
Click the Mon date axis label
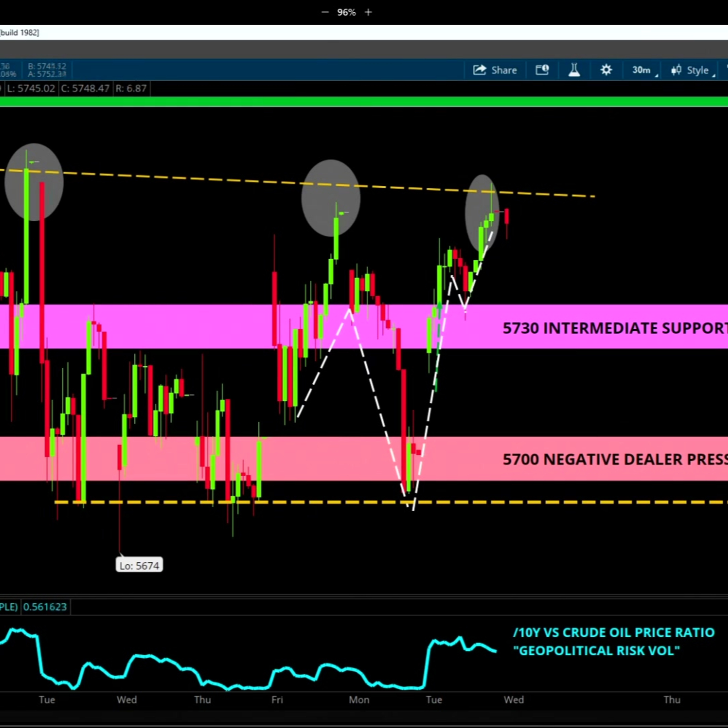coord(359,700)
